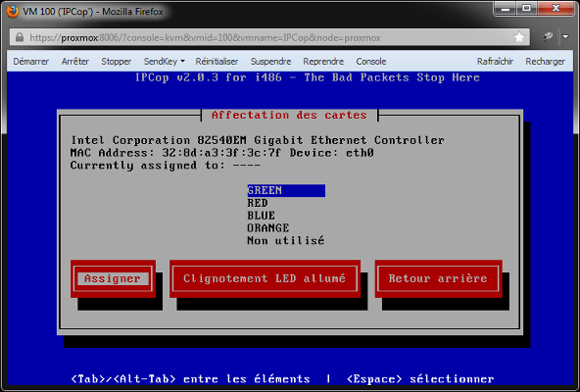Select the GREEN interface option
The width and height of the screenshot is (580, 392).
(286, 191)
